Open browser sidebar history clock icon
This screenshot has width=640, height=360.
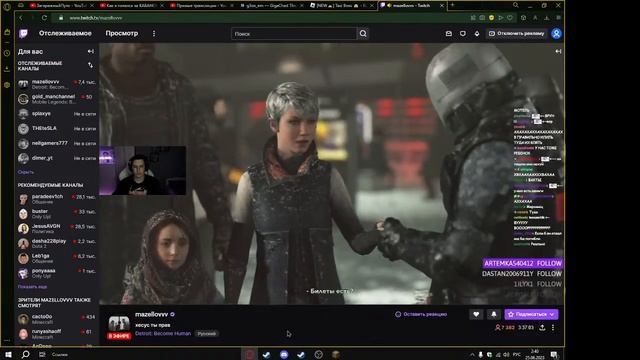pyautogui.click(x=7, y=53)
